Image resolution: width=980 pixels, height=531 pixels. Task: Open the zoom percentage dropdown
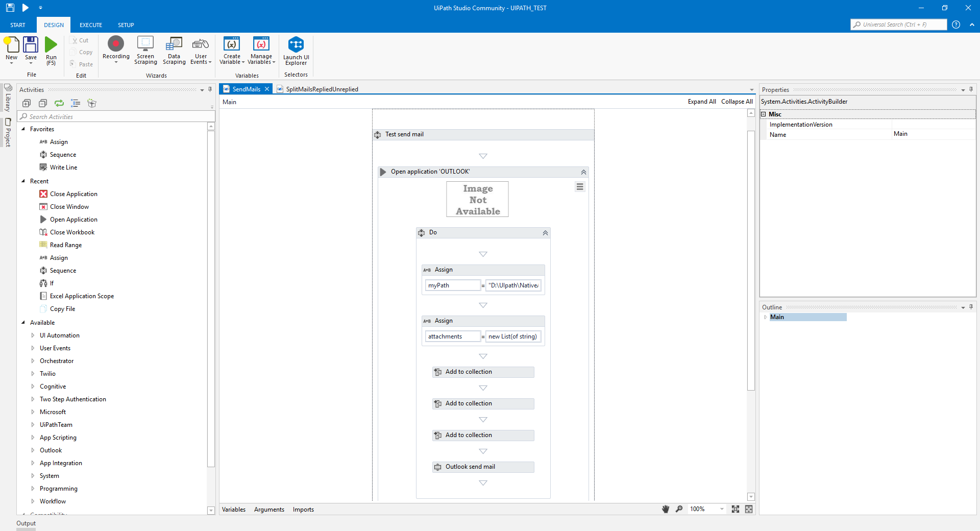722,509
